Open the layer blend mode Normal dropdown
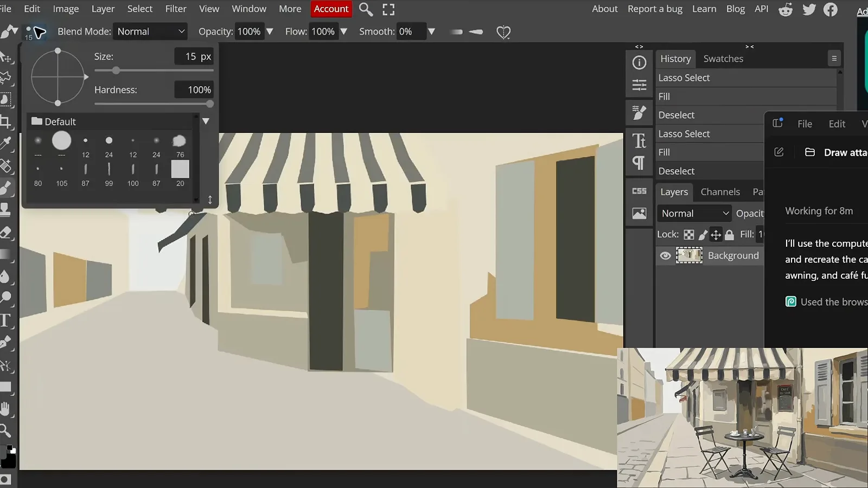The height and width of the screenshot is (488, 868). [694, 214]
